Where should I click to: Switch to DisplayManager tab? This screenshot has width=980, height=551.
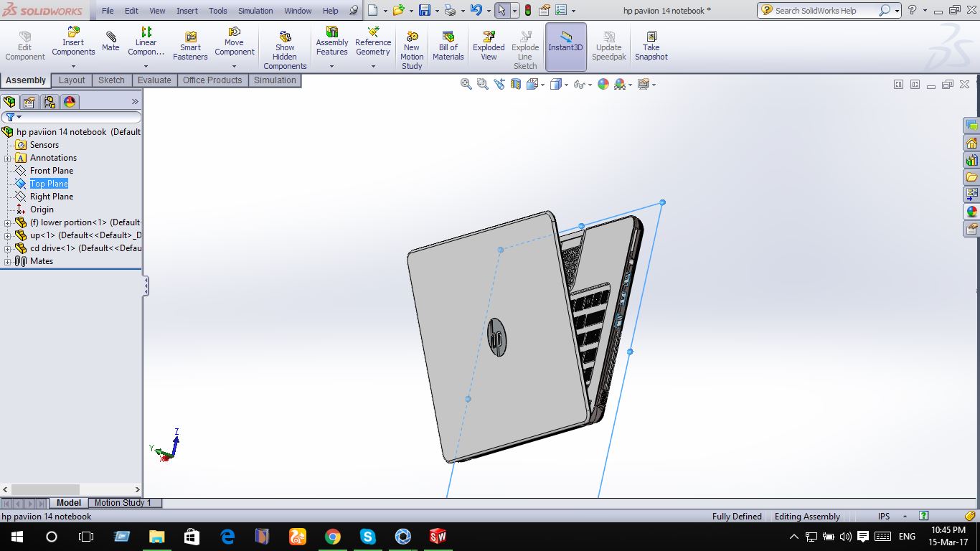pos(70,102)
